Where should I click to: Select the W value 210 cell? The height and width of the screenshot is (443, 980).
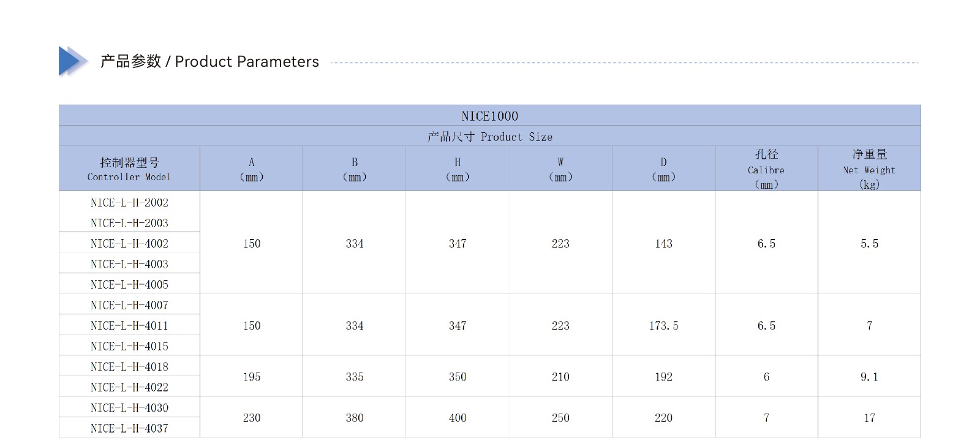click(x=560, y=376)
